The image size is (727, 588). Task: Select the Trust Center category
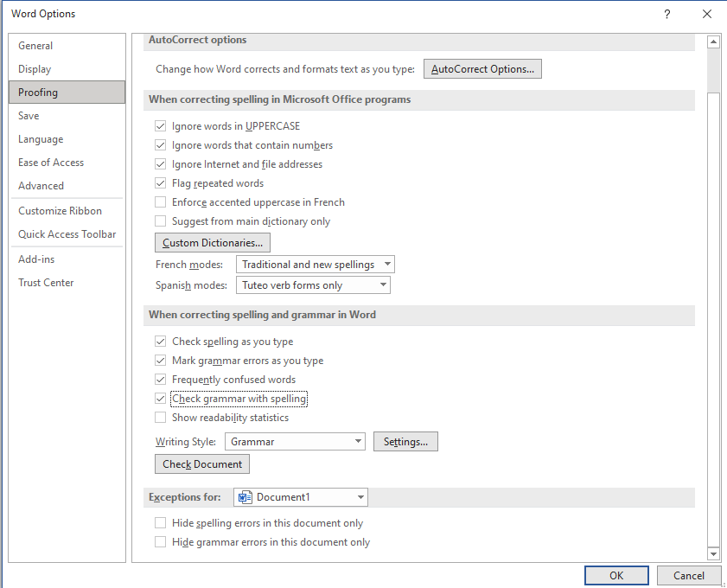coord(46,283)
